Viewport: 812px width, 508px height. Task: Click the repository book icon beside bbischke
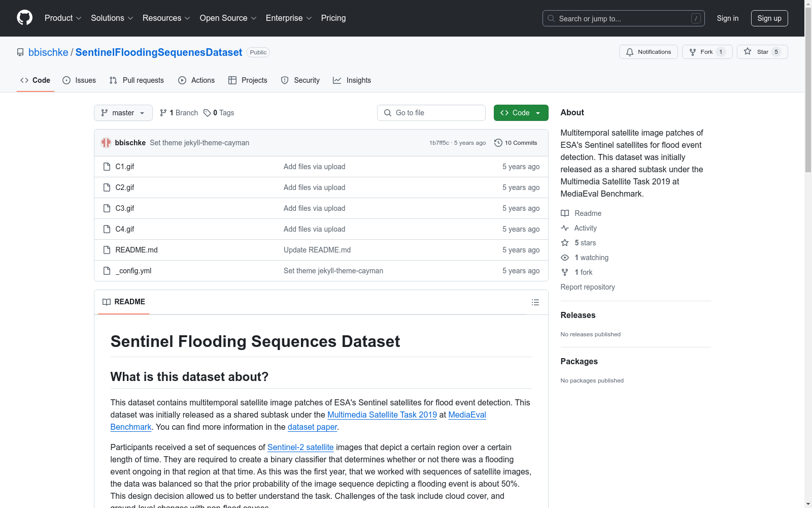point(20,52)
